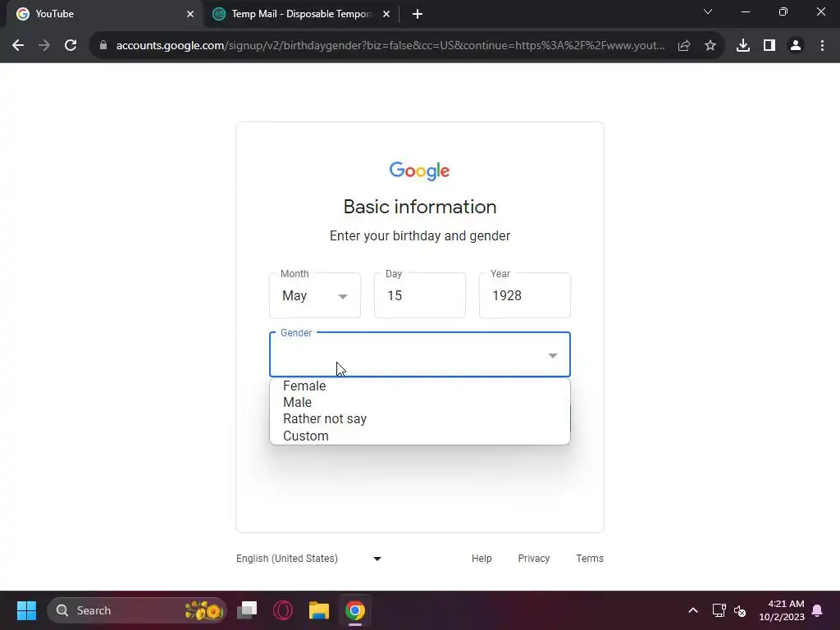Click the Chrome taskbar icon
Image resolution: width=840 pixels, height=630 pixels.
click(x=354, y=610)
